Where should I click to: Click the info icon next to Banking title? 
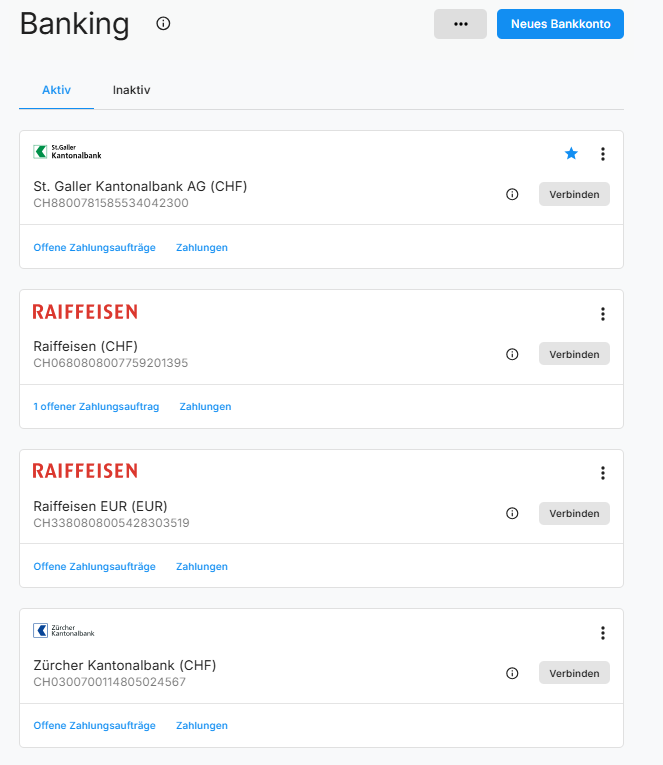164,24
